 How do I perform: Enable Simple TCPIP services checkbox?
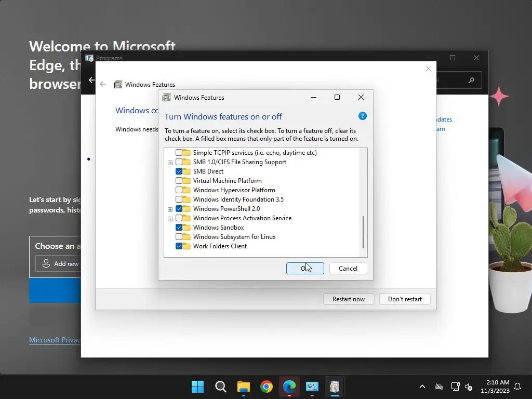pos(179,153)
